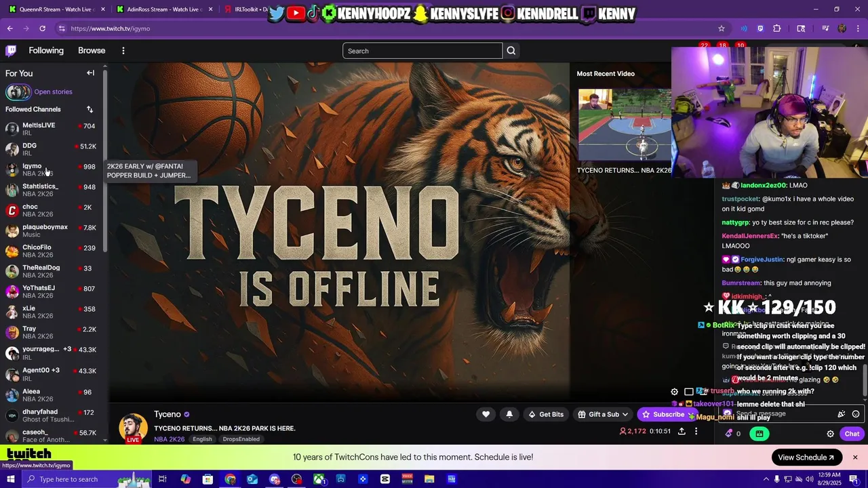Share the stream via share icon
868x488 pixels.
tap(682, 431)
